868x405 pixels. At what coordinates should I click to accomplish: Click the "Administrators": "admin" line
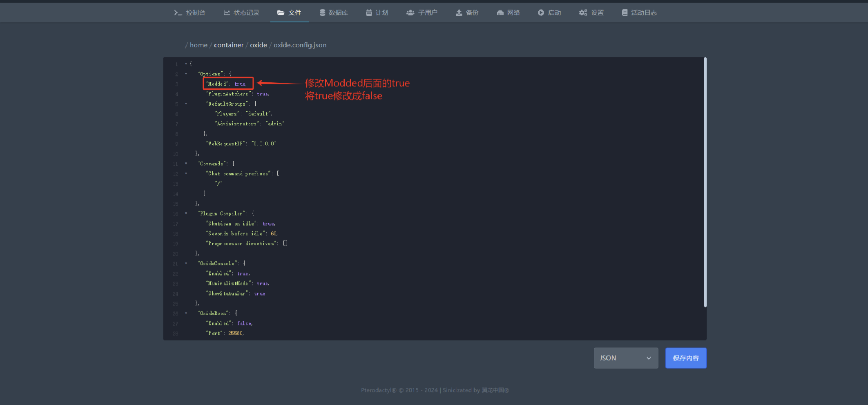click(249, 124)
